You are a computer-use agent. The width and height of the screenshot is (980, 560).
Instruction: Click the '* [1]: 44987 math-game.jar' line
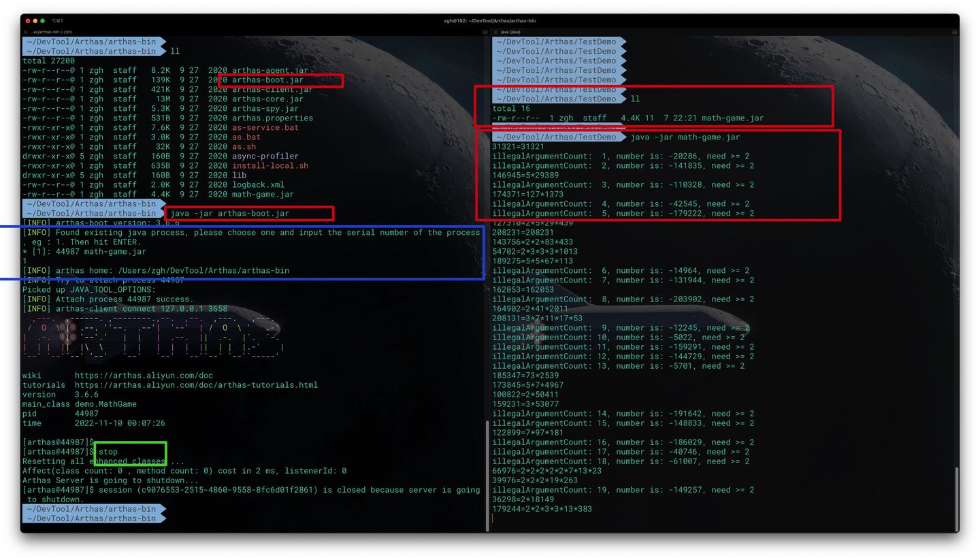84,252
